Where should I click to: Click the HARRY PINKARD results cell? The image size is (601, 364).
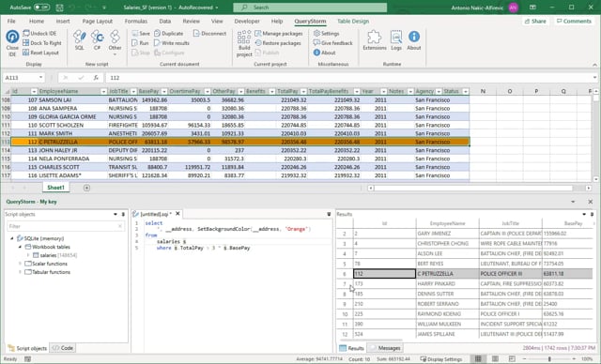pos(448,284)
